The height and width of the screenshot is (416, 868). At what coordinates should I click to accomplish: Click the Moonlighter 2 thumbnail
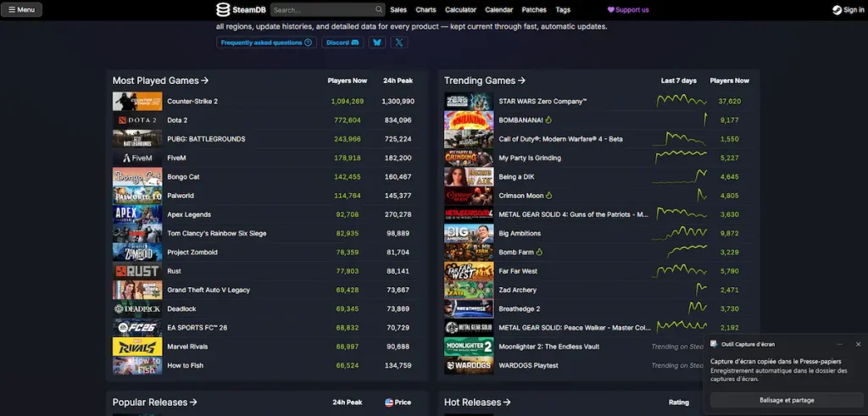[469, 347]
